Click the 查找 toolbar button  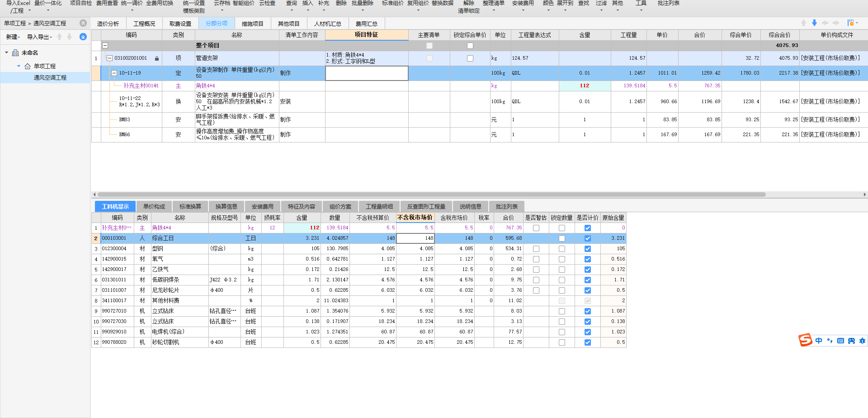[584, 4]
